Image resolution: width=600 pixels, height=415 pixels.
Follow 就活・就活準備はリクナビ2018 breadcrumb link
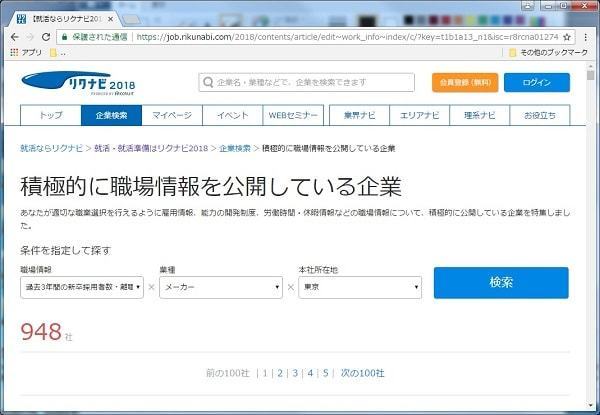(x=151, y=148)
